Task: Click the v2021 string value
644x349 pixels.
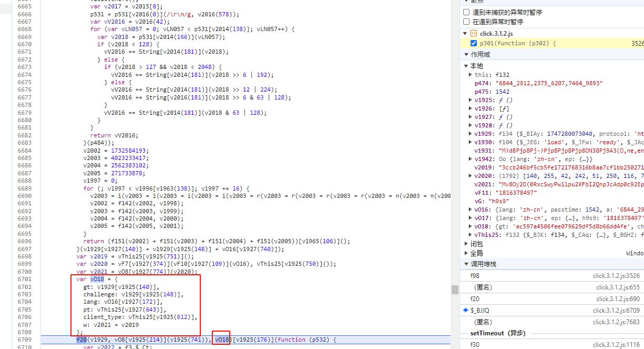Action: (571, 184)
